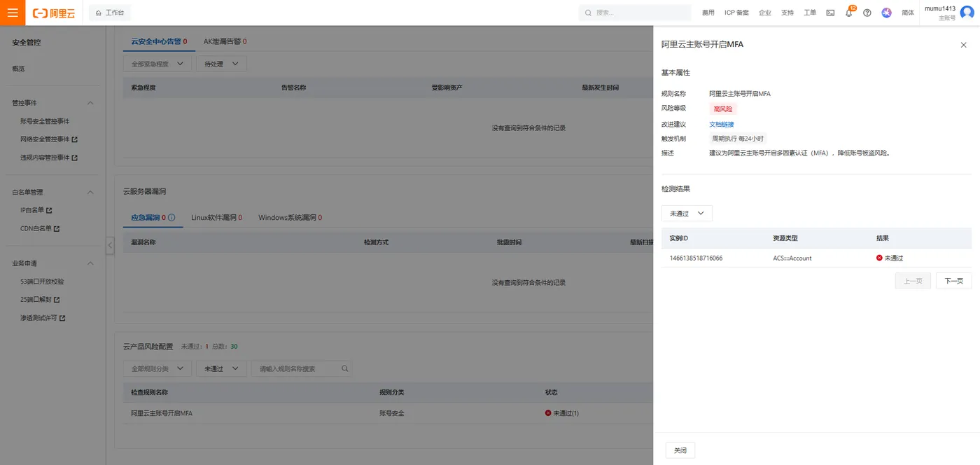This screenshot has height=465, width=980.
Task: Click the info icon beside 应急漏洞
Action: coord(171,218)
